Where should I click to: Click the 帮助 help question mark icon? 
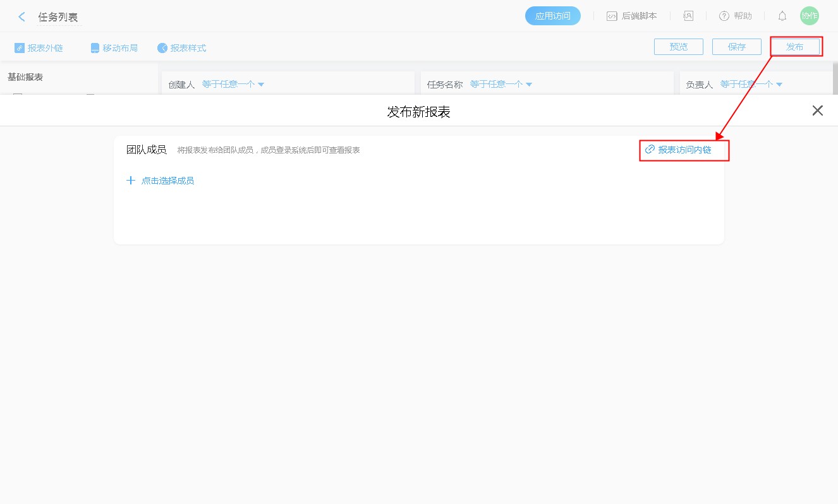click(x=724, y=16)
